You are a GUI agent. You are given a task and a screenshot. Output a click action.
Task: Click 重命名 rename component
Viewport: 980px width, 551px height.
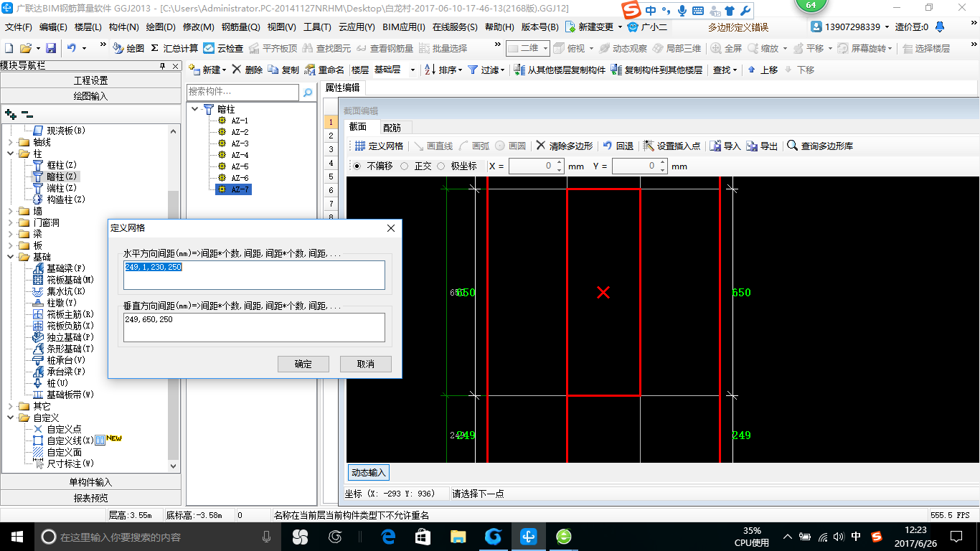[324, 70]
